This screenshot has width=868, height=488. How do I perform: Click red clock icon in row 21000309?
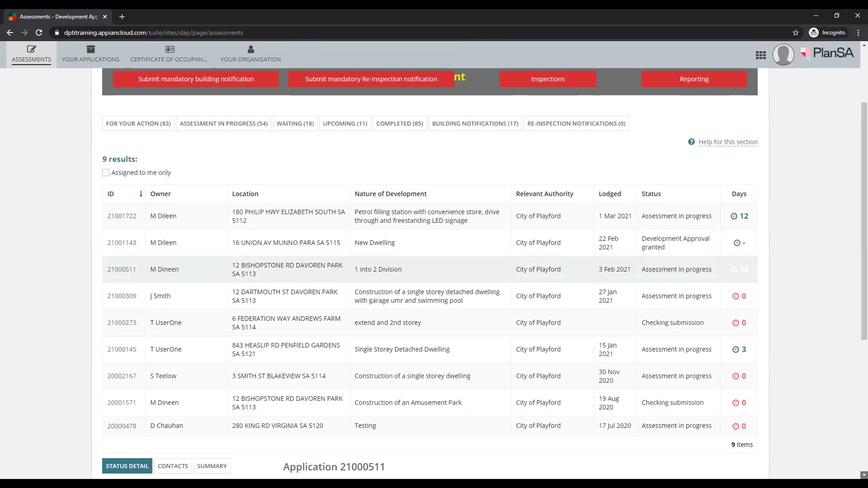pos(735,296)
